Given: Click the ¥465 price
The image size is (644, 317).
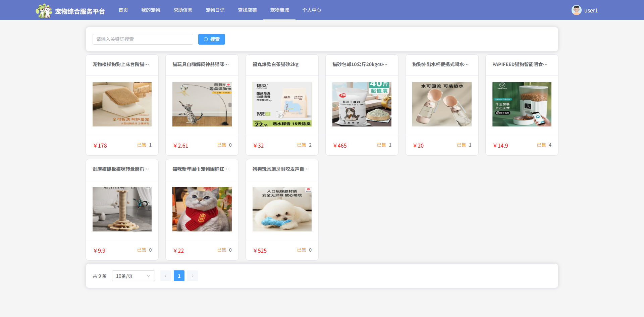Looking at the screenshot, I should tap(340, 146).
